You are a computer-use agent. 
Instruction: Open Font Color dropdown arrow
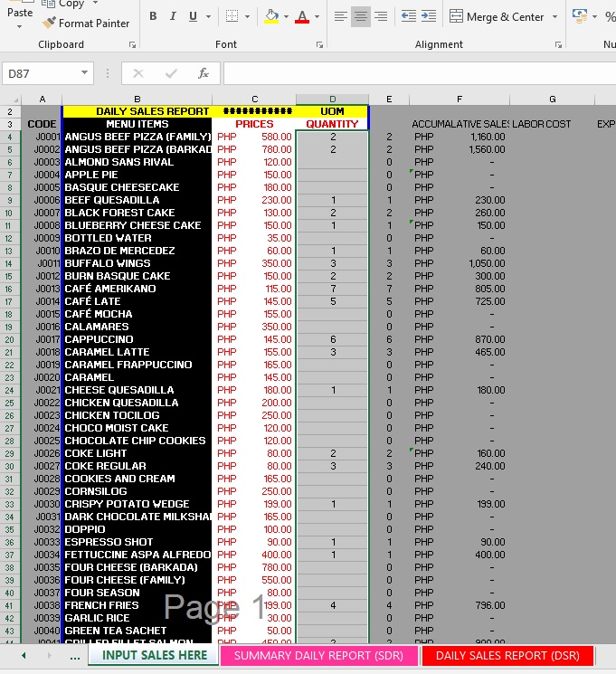click(317, 17)
